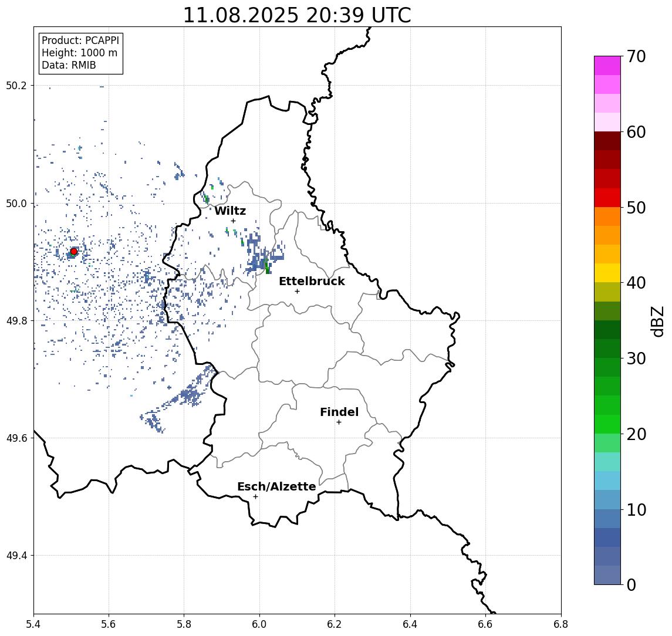Image resolution: width=672 pixels, height=636 pixels.
Task: Pick the bright green swatch at 20 dBZ
Action: [x=607, y=424]
